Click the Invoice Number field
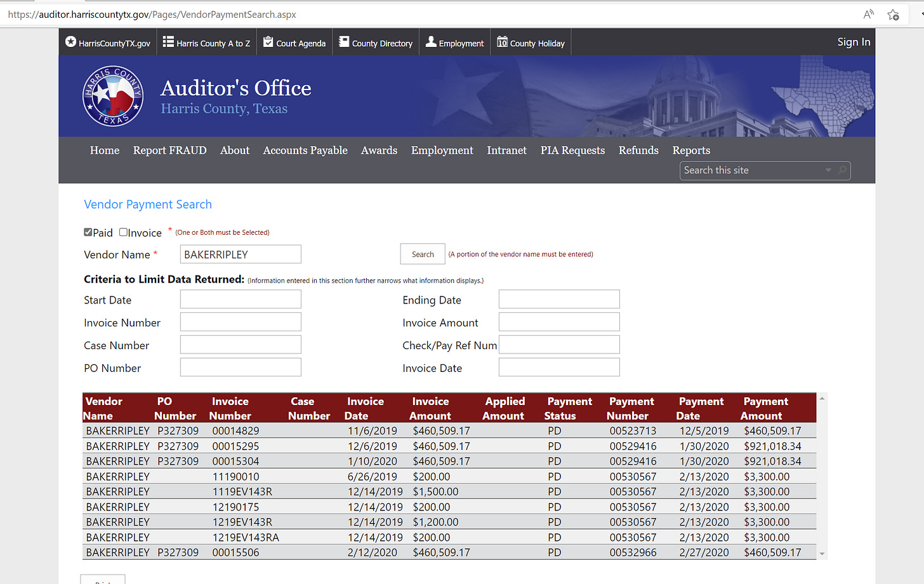Image resolution: width=924 pixels, height=584 pixels. click(x=241, y=322)
